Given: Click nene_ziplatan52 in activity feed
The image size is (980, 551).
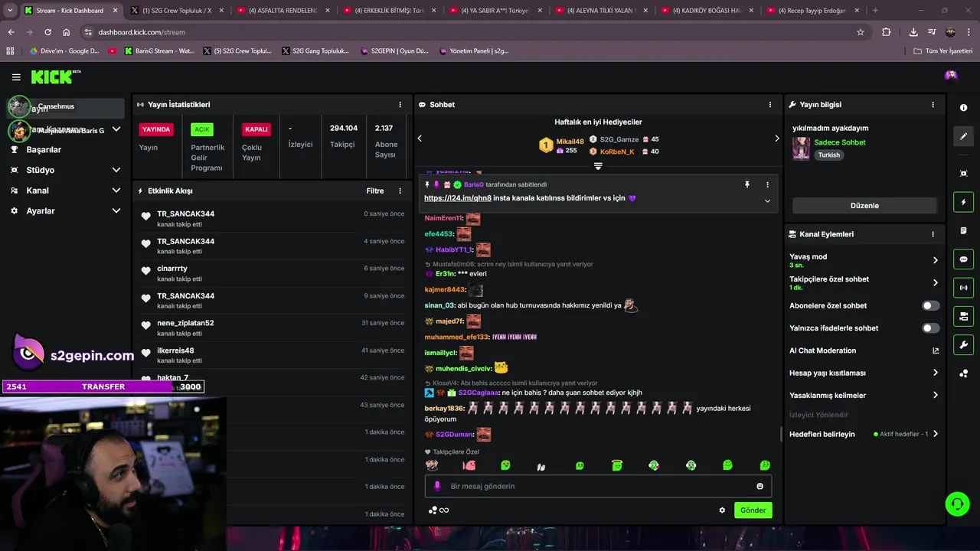Looking at the screenshot, I should pyautogui.click(x=185, y=323).
